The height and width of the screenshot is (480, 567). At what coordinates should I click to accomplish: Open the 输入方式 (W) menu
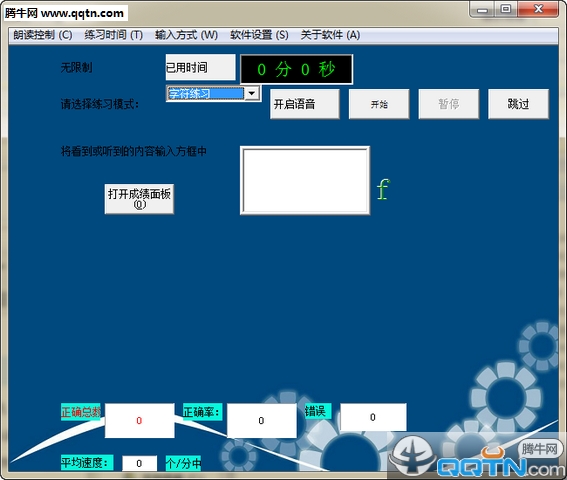[186, 35]
